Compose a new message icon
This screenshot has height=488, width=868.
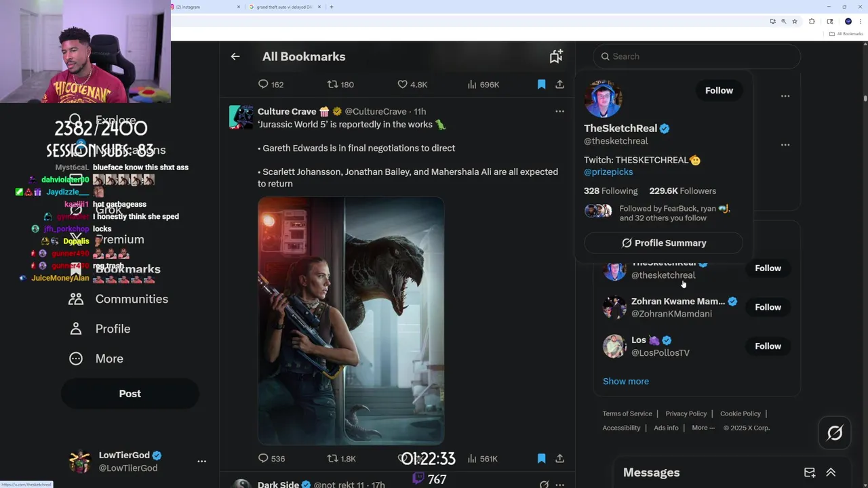click(x=810, y=472)
